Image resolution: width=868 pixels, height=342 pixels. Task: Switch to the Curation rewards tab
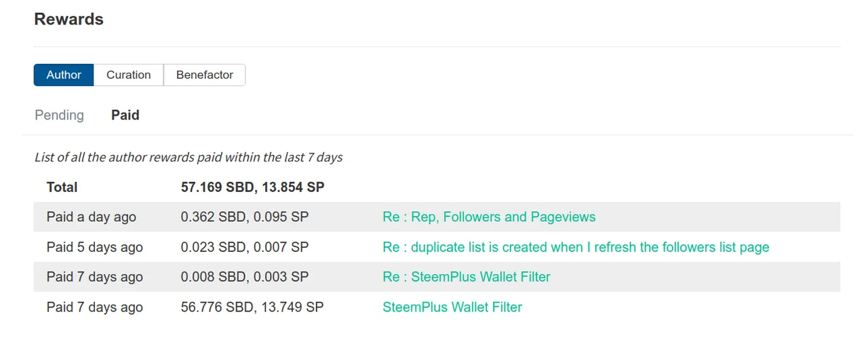click(x=128, y=75)
